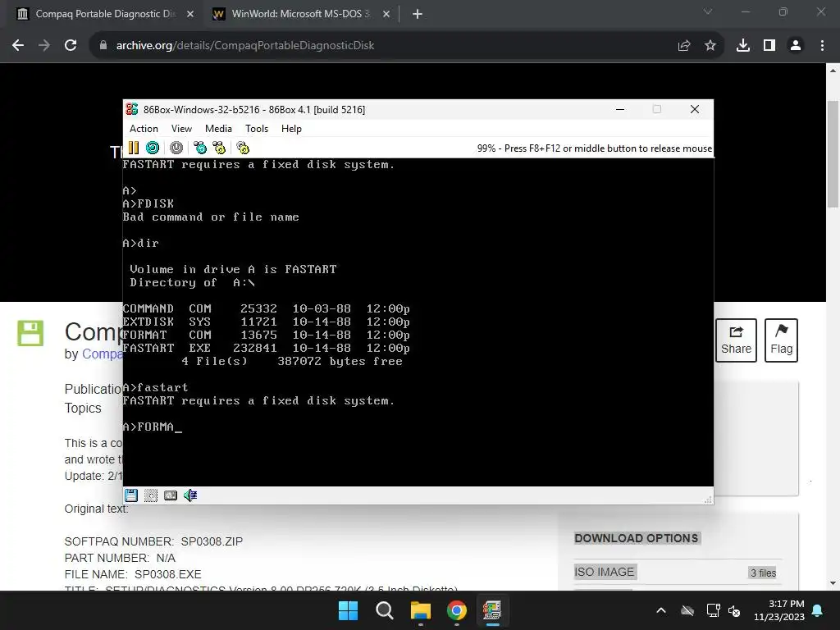The width and height of the screenshot is (840, 630).
Task: Click the 86Box taskbar icon
Action: coord(492,610)
